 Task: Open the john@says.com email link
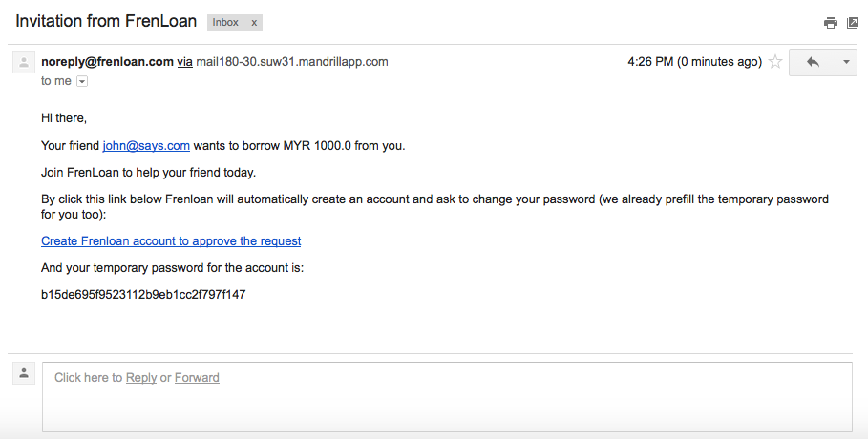point(146,146)
